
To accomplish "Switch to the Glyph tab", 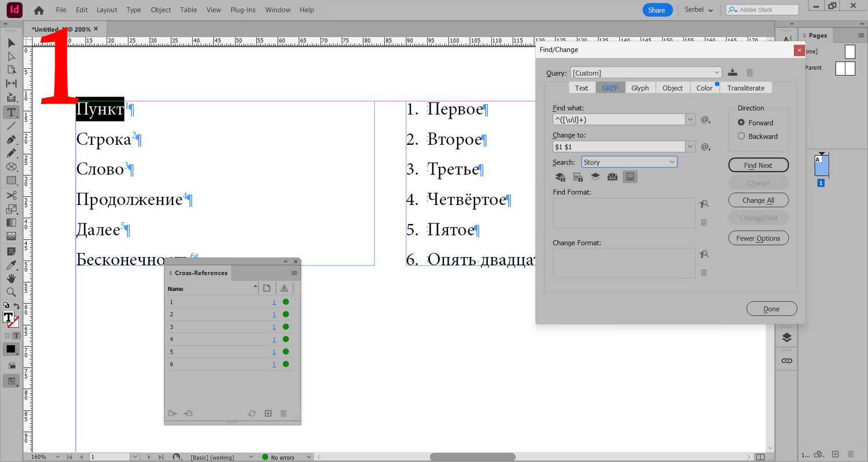I will click(x=639, y=88).
